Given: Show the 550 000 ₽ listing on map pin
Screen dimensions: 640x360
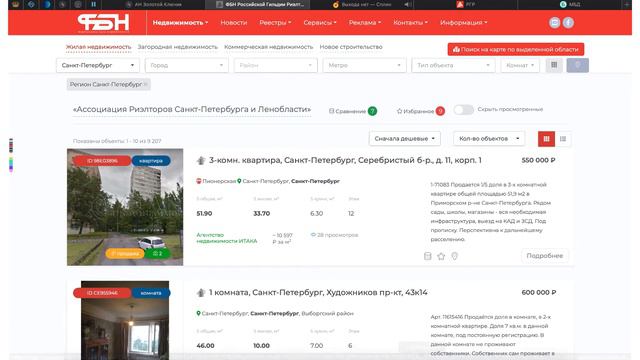Looking at the screenshot, I should [x=454, y=256].
